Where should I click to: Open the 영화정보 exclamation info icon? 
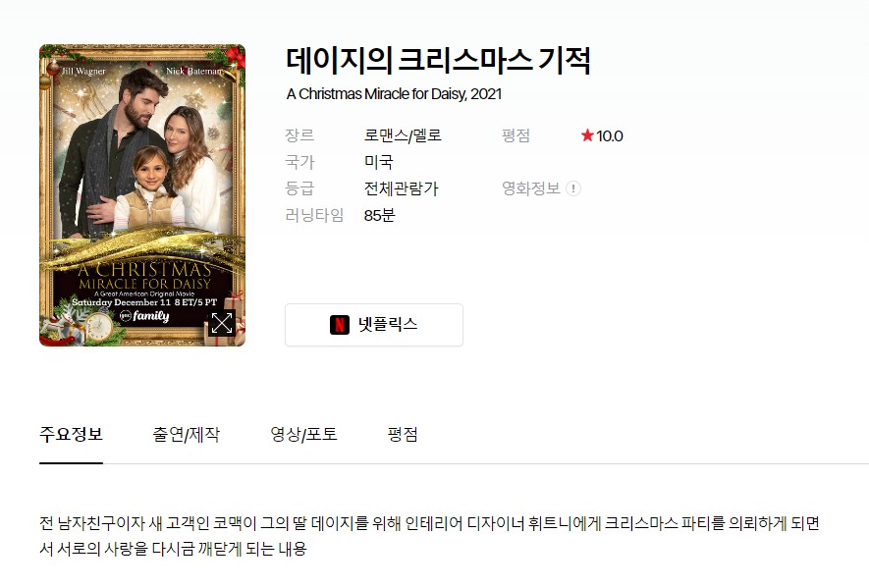tap(573, 188)
